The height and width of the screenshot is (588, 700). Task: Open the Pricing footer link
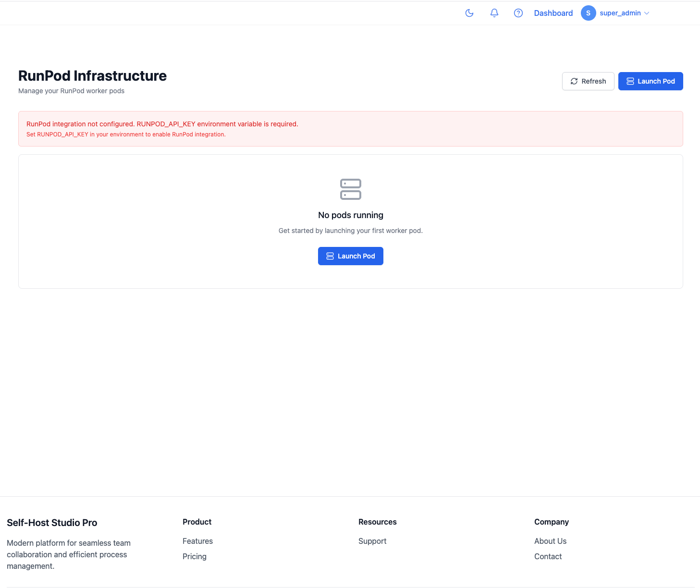pos(194,556)
